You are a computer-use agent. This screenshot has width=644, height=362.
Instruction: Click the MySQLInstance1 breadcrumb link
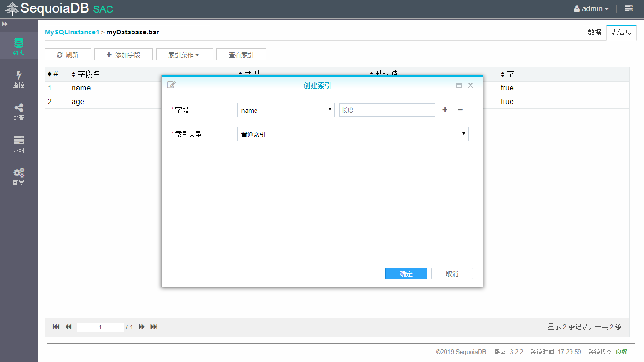click(x=72, y=32)
